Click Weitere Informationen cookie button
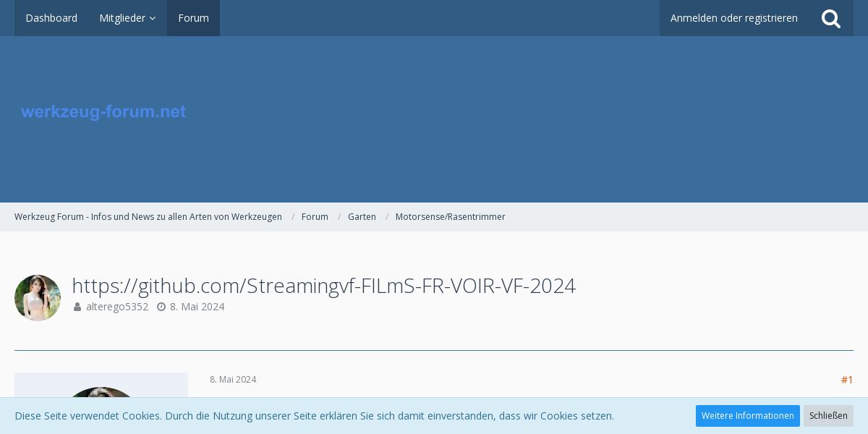Viewport: 868px width, 434px height. pyautogui.click(x=747, y=416)
